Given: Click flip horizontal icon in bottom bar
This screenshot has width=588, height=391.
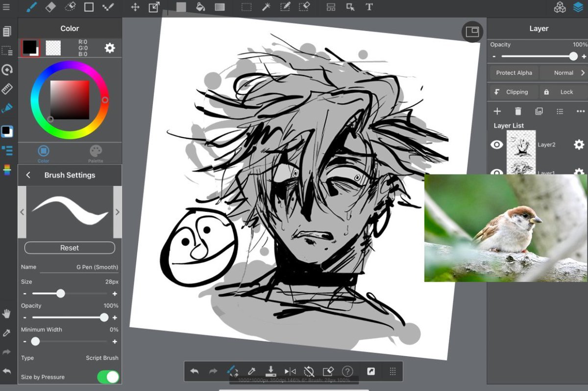Looking at the screenshot, I should pyautogui.click(x=290, y=371).
